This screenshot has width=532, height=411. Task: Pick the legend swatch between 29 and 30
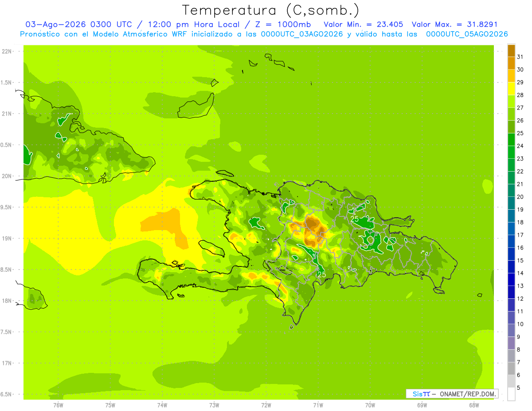point(511,76)
